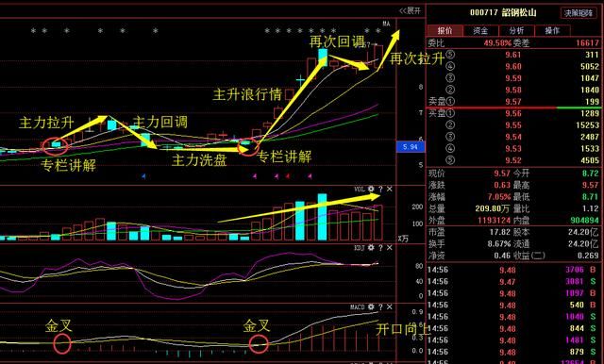Click sell ④ order volume 5052
Image resolution: width=604 pixels, height=364 pixels.
click(590, 67)
